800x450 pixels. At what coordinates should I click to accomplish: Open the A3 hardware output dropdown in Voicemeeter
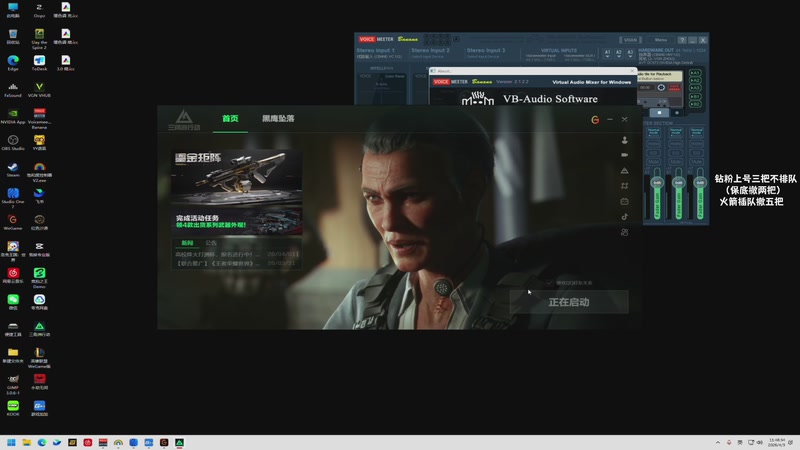point(630,54)
